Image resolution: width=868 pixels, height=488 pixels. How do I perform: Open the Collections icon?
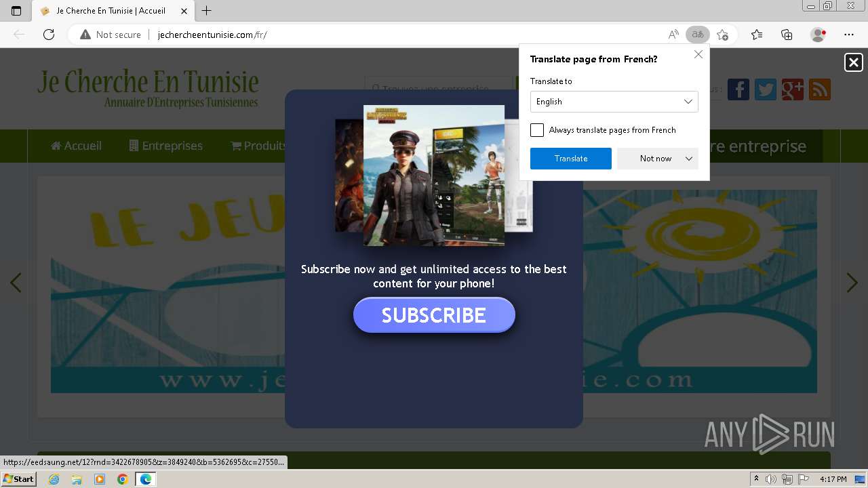(x=787, y=35)
